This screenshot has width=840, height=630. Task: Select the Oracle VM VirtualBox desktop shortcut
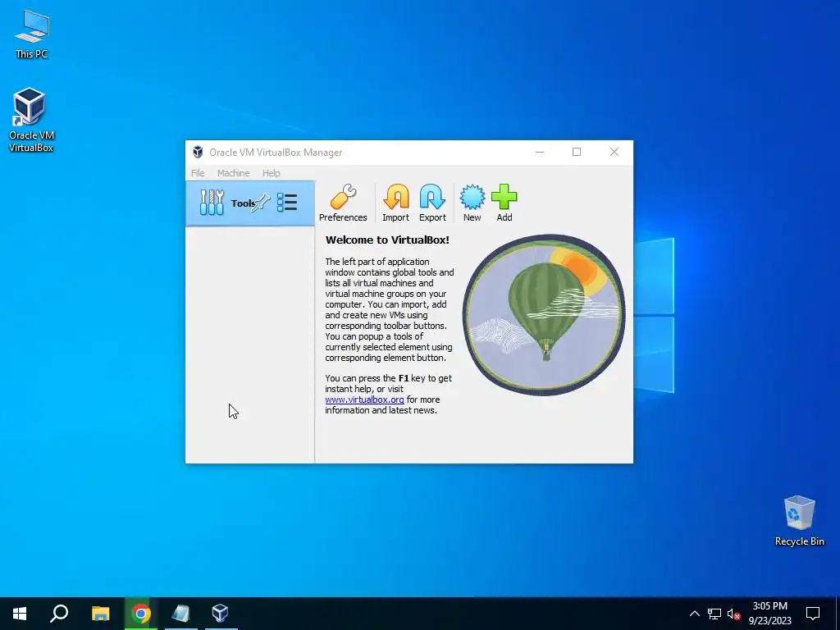pyautogui.click(x=31, y=120)
